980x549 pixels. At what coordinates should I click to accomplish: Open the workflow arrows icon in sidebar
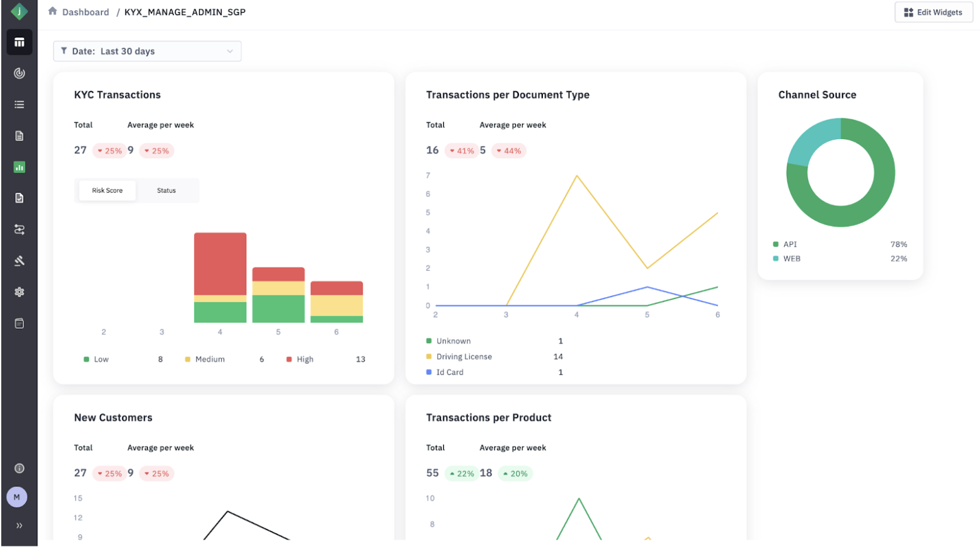click(x=20, y=230)
